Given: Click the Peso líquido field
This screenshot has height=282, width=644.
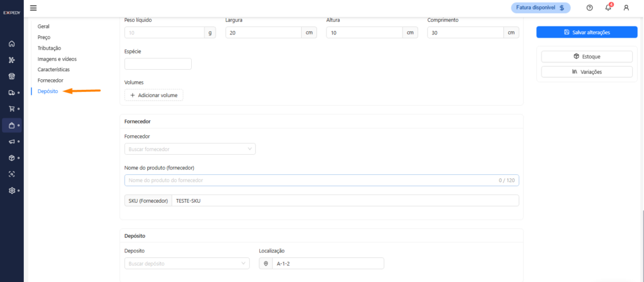Looking at the screenshot, I should [164, 33].
